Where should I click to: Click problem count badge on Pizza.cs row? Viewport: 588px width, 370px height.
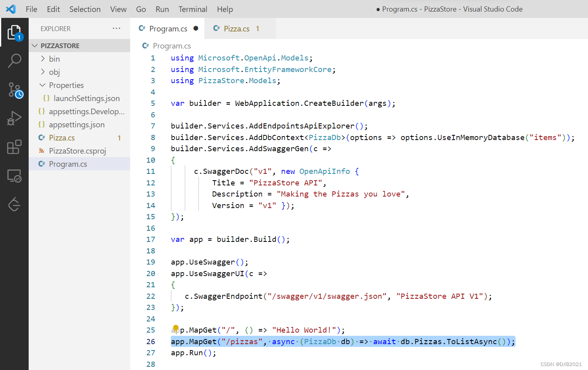pyautogui.click(x=119, y=138)
